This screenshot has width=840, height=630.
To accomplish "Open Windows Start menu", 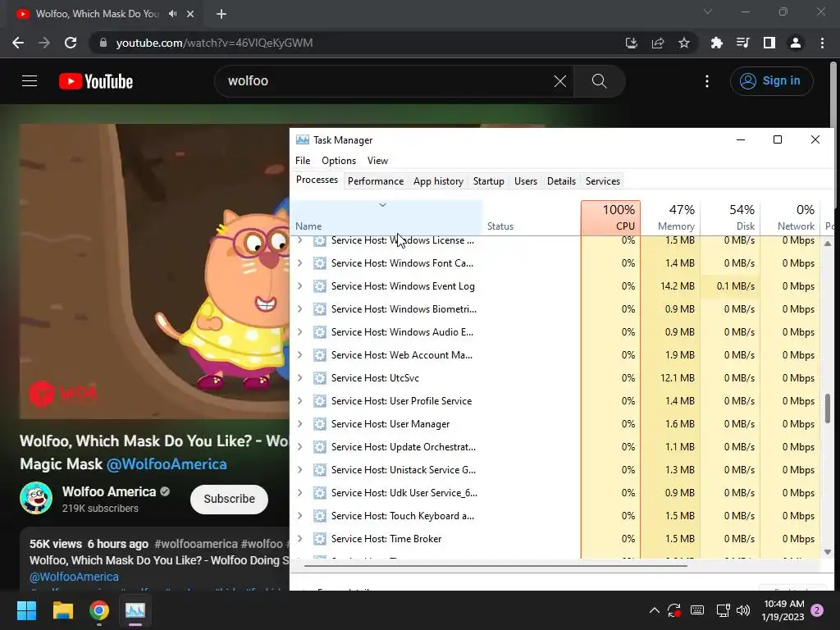I will [x=26, y=610].
